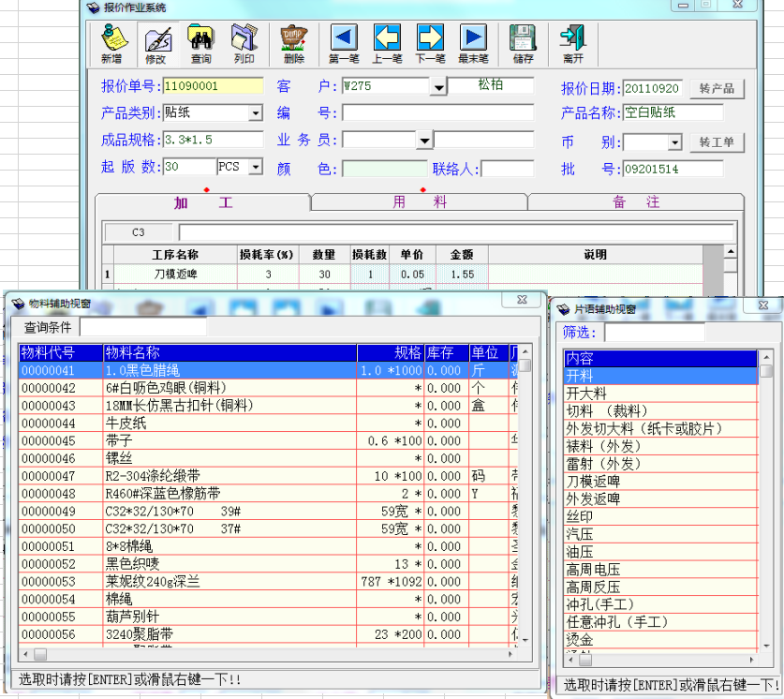
Task: Open the 币别 currency dropdown
Action: click(675, 142)
